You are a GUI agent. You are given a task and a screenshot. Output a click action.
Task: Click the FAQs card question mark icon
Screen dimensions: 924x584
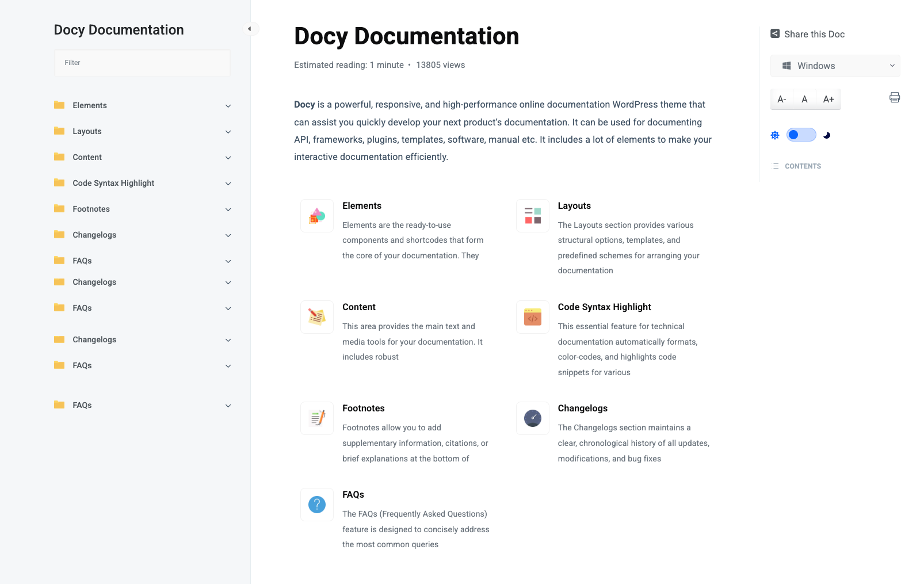point(317,505)
